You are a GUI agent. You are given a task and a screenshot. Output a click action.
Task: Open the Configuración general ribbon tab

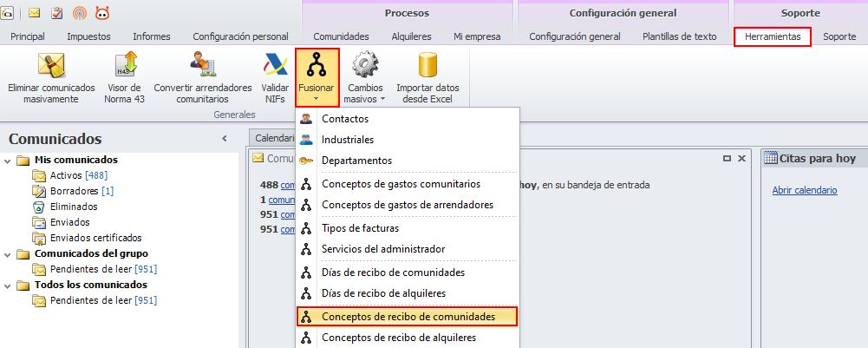(575, 36)
